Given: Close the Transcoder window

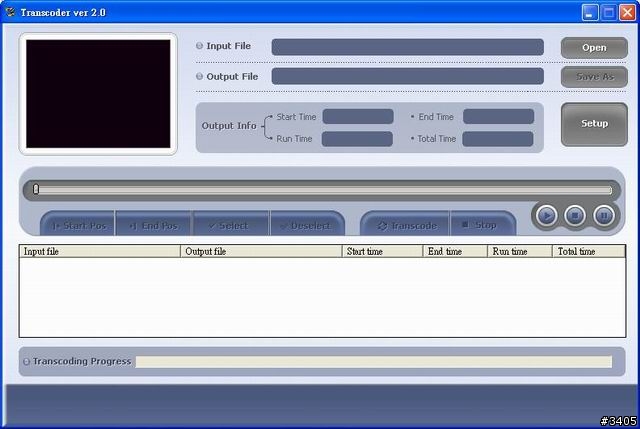Looking at the screenshot, I should pos(627,13).
